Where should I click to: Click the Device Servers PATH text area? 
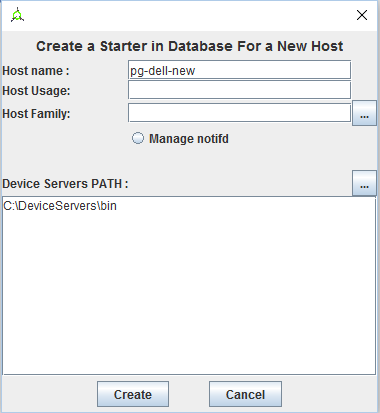pos(189,286)
